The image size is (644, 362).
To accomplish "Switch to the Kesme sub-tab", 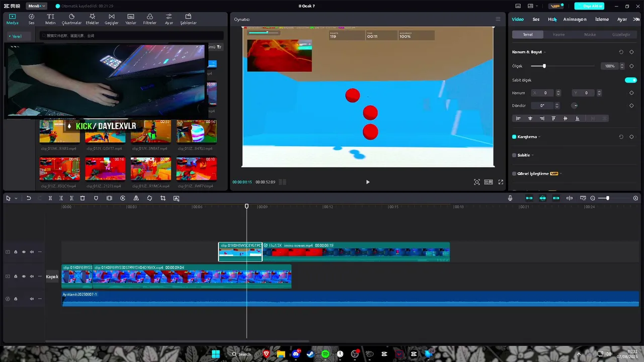I will 558,35.
